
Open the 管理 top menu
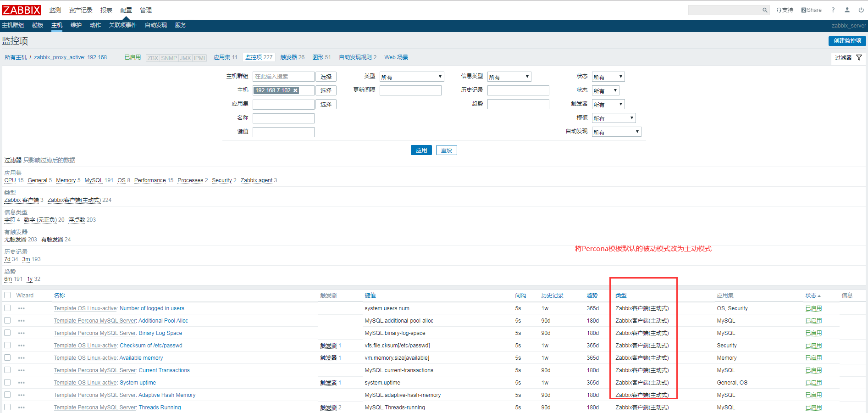[x=146, y=10]
